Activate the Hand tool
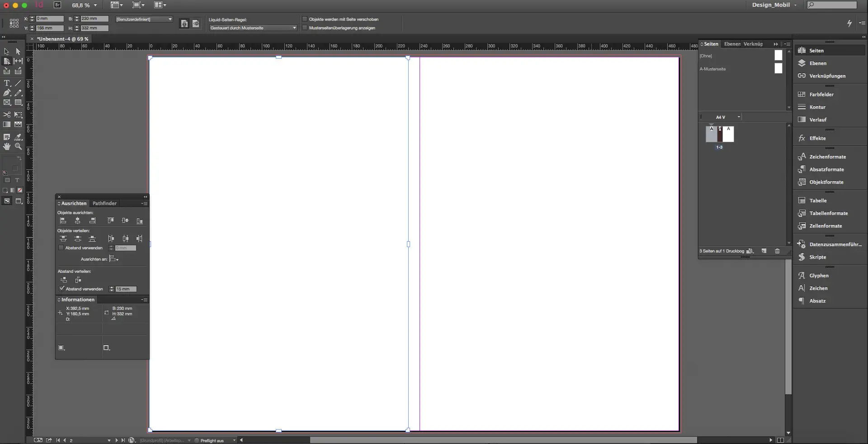The image size is (868, 444). (7, 146)
